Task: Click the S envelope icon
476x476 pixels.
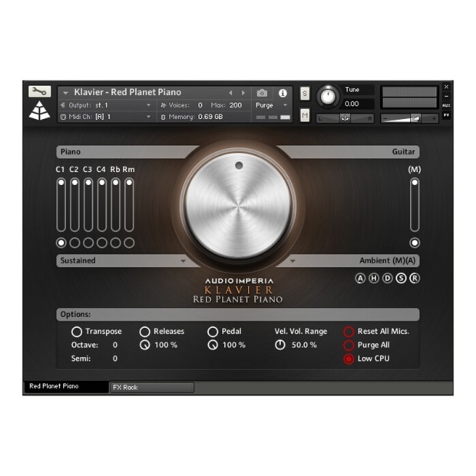Action: tap(401, 278)
